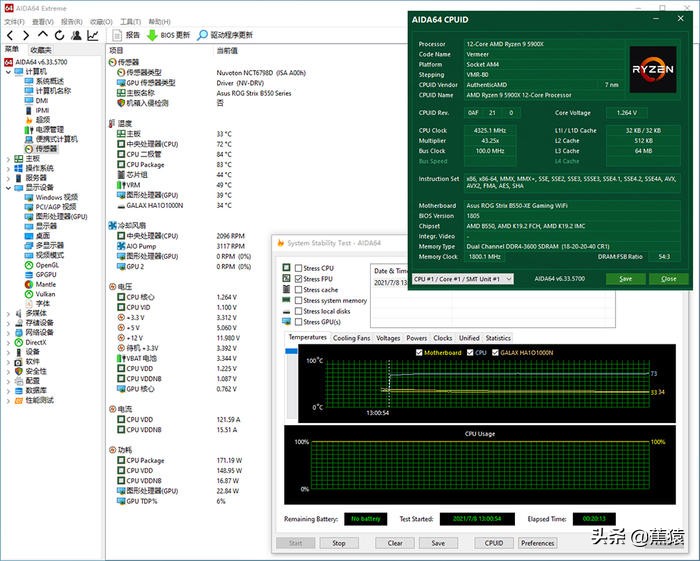Click the user profile toolbar icon
Image resolution: width=700 pixels, height=561 pixels.
[x=76, y=35]
